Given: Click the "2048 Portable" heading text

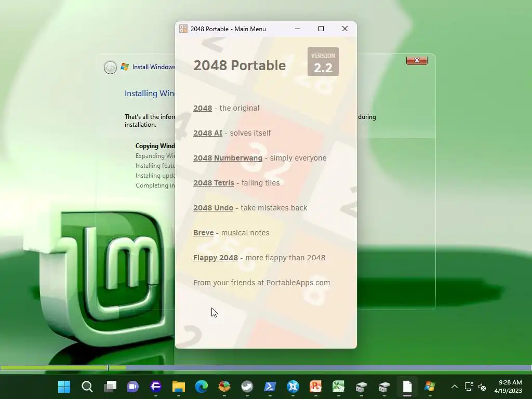Looking at the screenshot, I should (240, 65).
